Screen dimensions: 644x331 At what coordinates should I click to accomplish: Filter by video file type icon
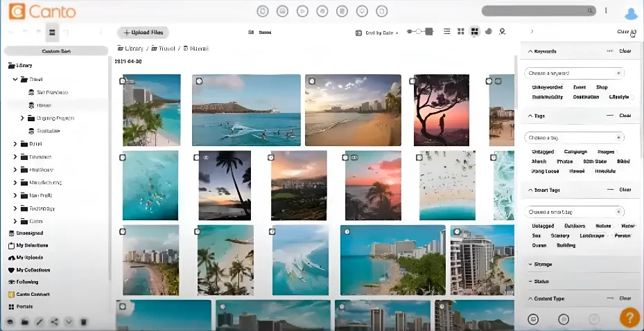pos(302,11)
